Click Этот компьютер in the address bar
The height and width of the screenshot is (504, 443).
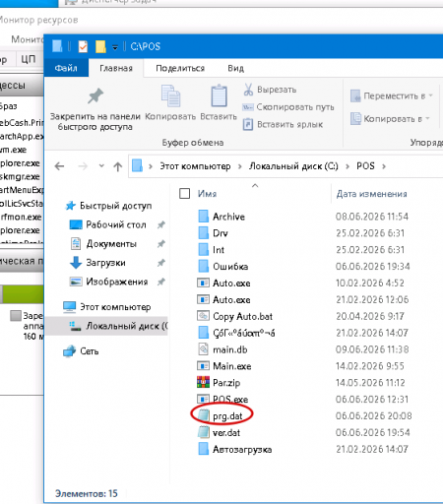click(x=195, y=166)
